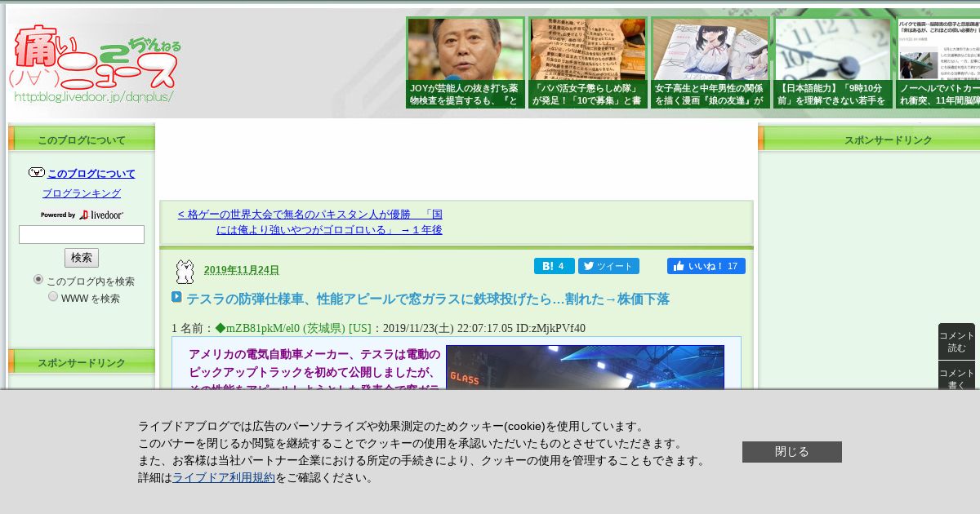The height and width of the screenshot is (514, 980).
Task: Open the テスラの防弾仕様車 article title link
Action: 428,299
